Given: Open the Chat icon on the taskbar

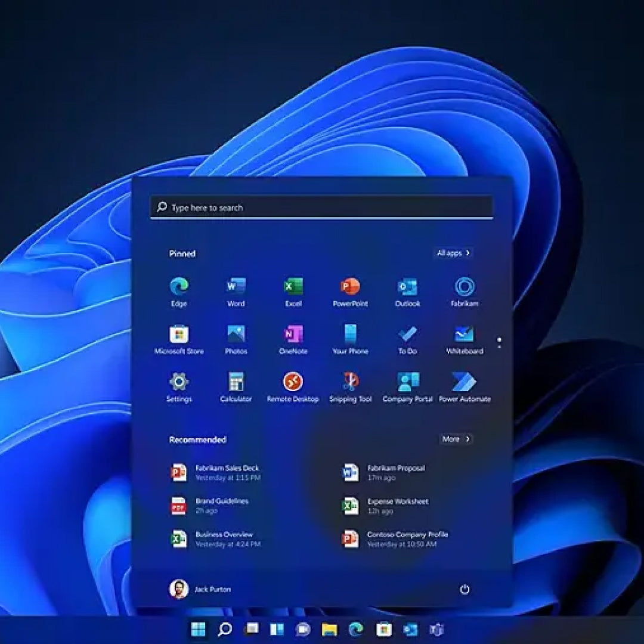Looking at the screenshot, I should click(303, 629).
